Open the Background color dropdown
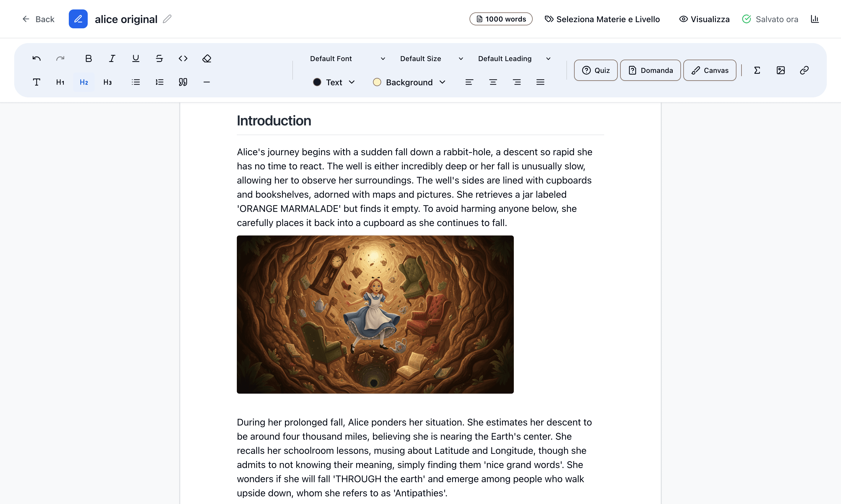Screen dimensions: 841x504 pos(409,82)
